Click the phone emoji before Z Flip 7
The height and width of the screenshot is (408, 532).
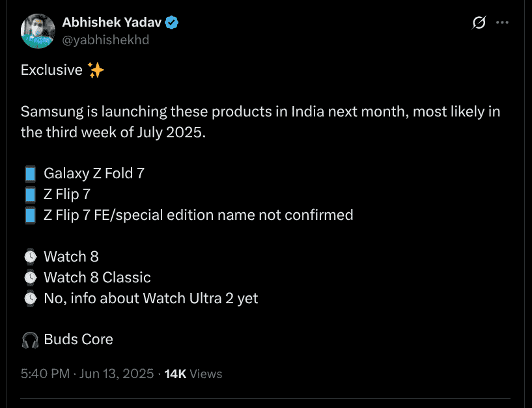click(x=30, y=194)
